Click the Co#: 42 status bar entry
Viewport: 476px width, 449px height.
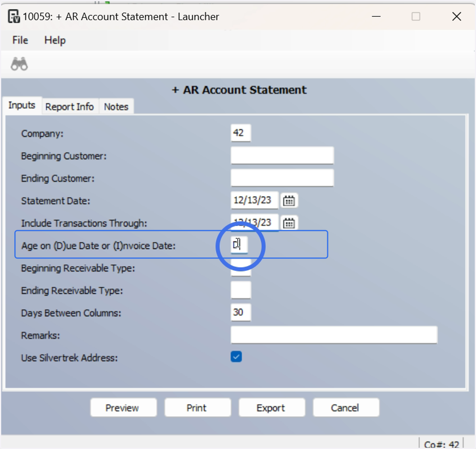[x=441, y=444]
